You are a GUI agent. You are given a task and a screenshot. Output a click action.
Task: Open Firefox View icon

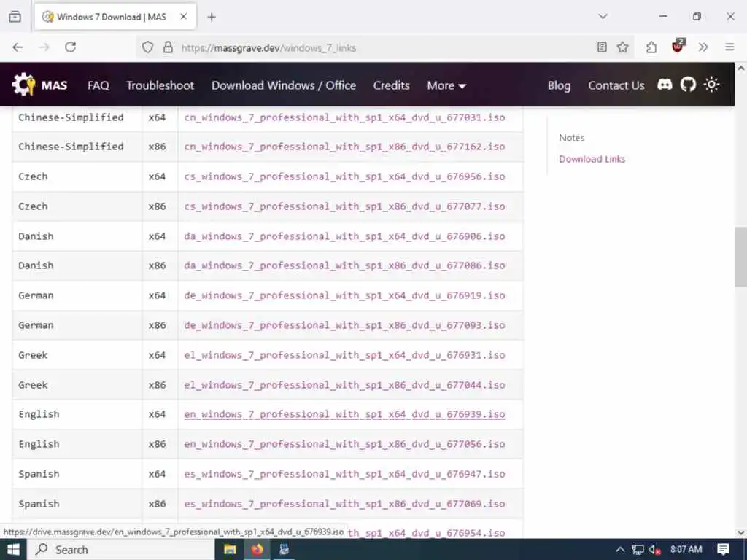point(15,17)
